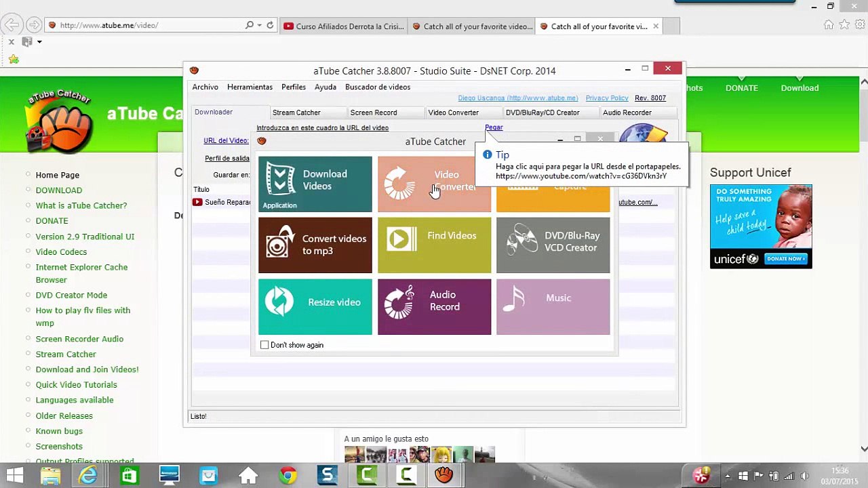Tick the Don't show again checkbox
This screenshot has width=868, height=488.
(x=264, y=345)
